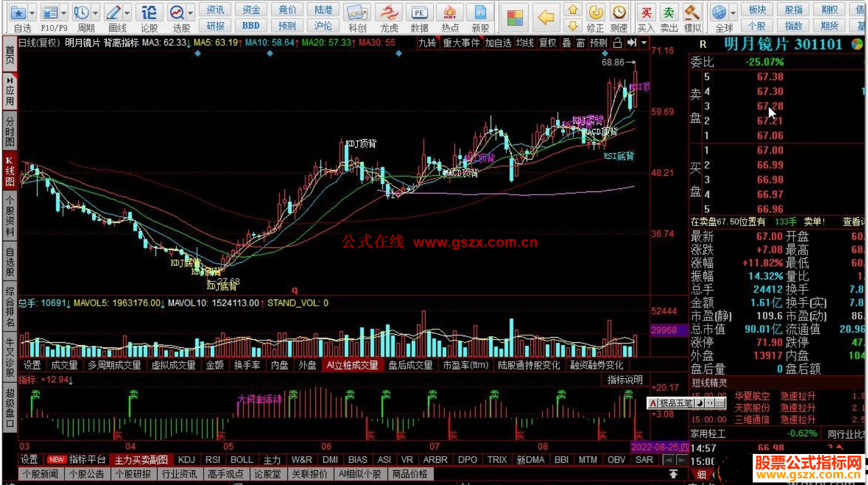868x485 pixels.
Task: Select the BOLL indicator tab
Action: click(241, 460)
